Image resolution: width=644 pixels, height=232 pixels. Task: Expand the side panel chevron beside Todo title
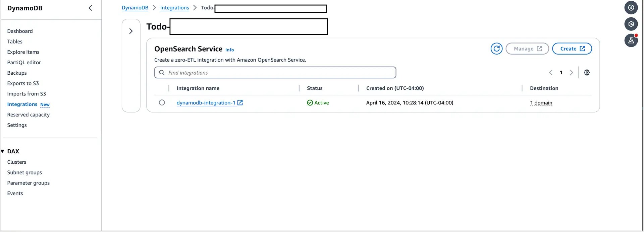(131, 31)
